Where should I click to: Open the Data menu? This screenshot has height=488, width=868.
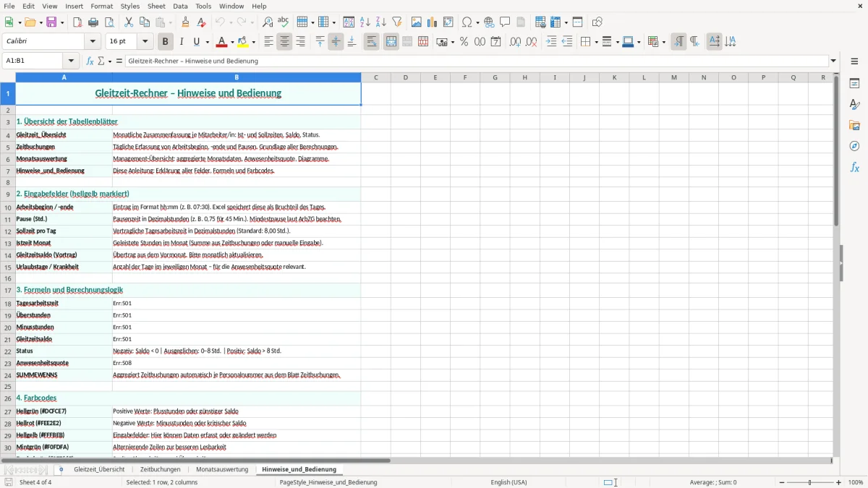point(180,6)
